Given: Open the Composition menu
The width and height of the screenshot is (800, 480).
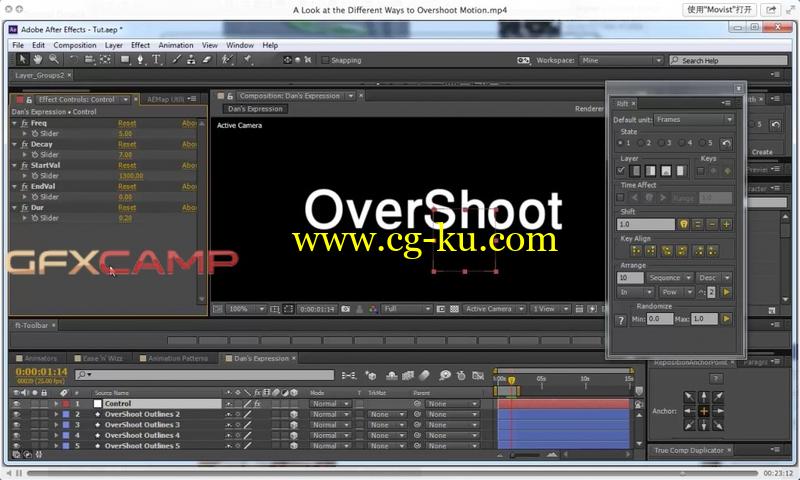Looking at the screenshot, I should [74, 45].
